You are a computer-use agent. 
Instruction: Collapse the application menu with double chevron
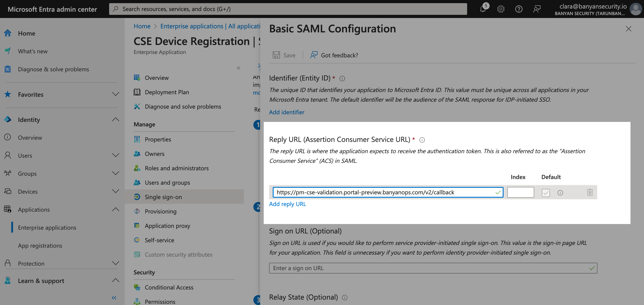(238, 68)
